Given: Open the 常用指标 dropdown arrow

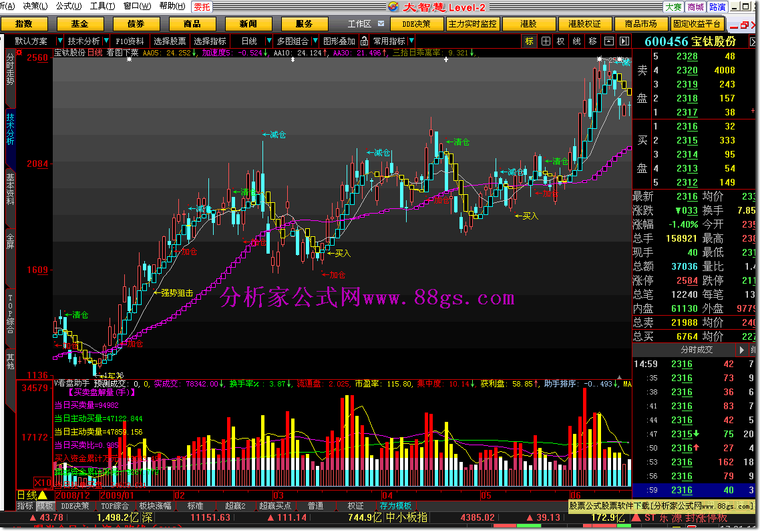Looking at the screenshot, I should pos(411,41).
